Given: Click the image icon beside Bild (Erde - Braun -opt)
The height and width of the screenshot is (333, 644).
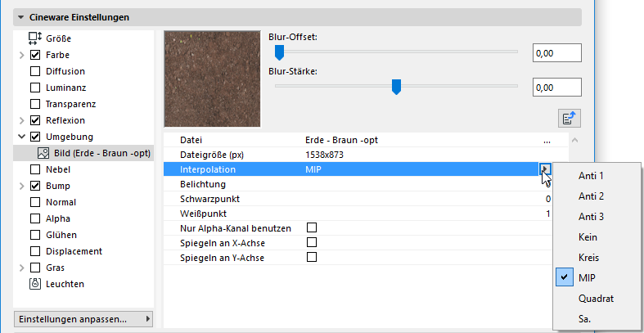Looking at the screenshot, I should 43,153.
